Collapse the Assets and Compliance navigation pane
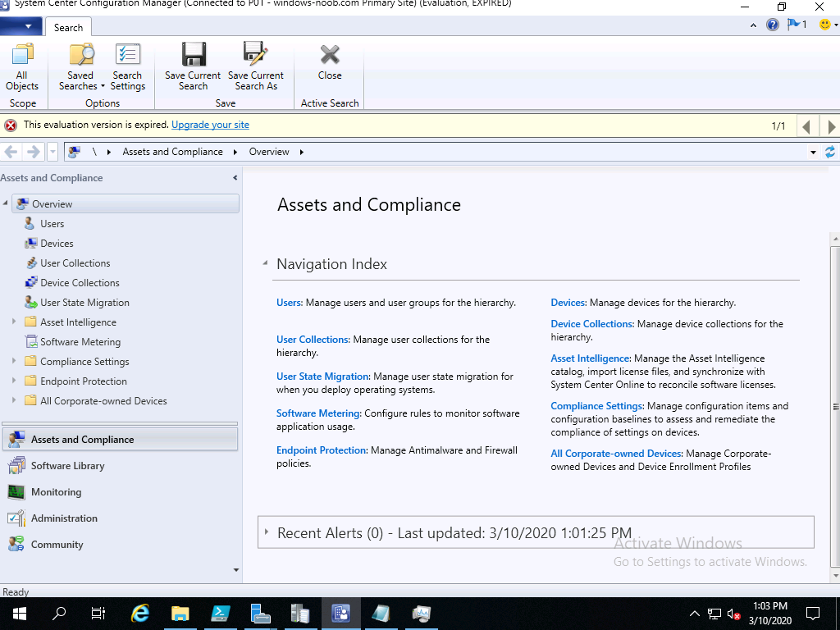Screen dimensions: 840x630 (x=235, y=178)
